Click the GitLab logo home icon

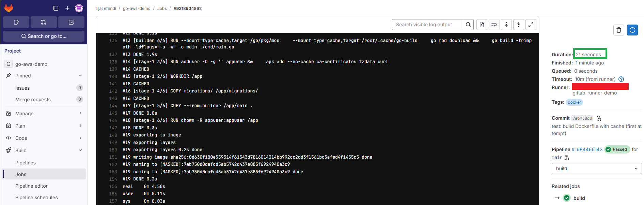click(x=9, y=8)
